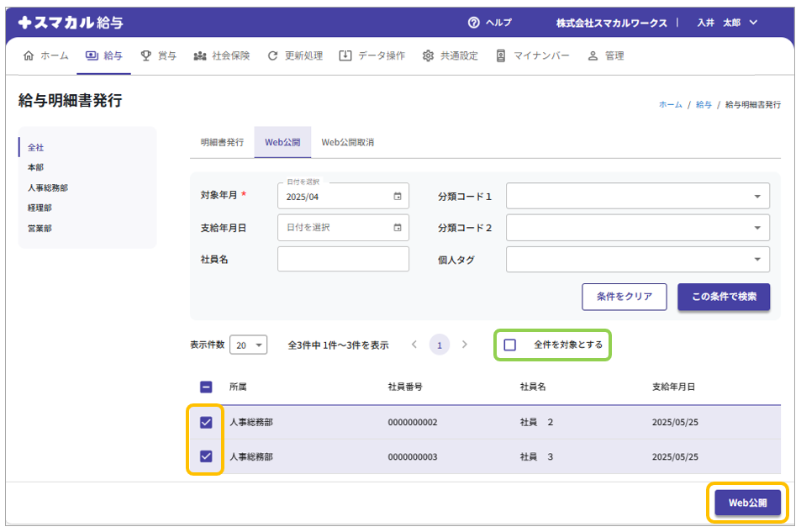Open the ヘルプ question mark icon

click(x=474, y=23)
